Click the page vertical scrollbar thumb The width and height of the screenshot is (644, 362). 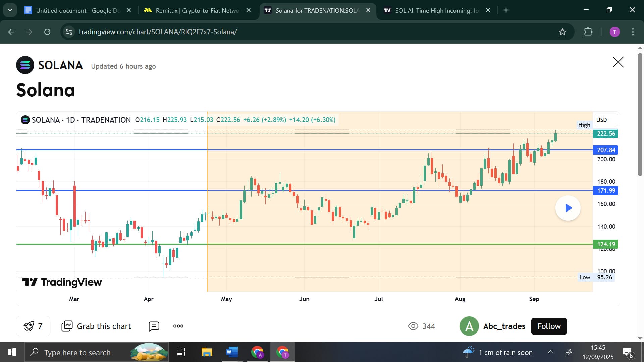[x=640, y=114]
